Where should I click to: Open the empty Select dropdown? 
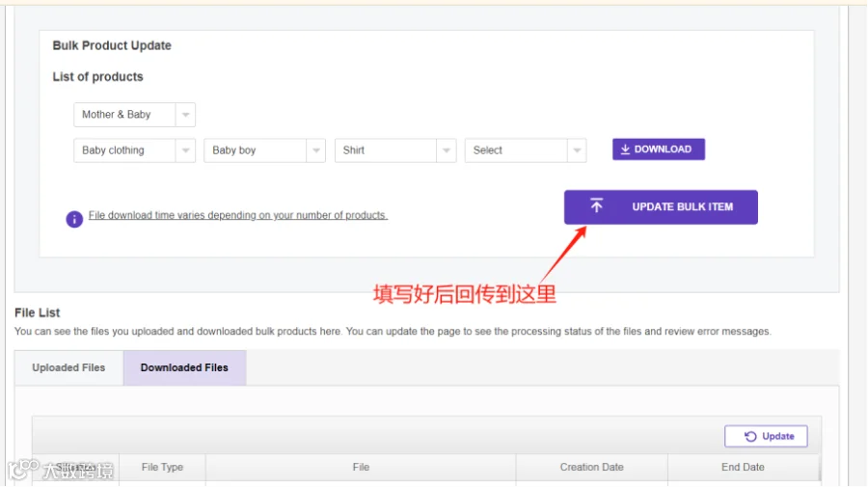click(x=526, y=150)
